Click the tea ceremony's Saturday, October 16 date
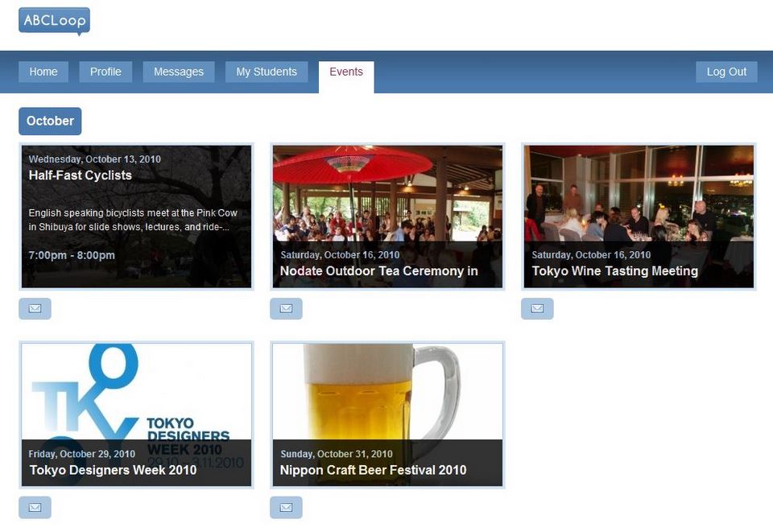 coord(340,254)
